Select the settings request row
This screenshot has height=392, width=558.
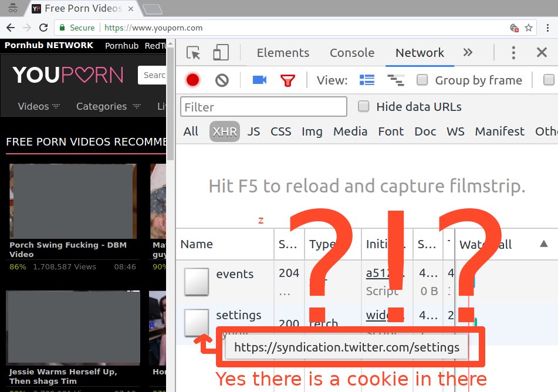tap(367, 323)
